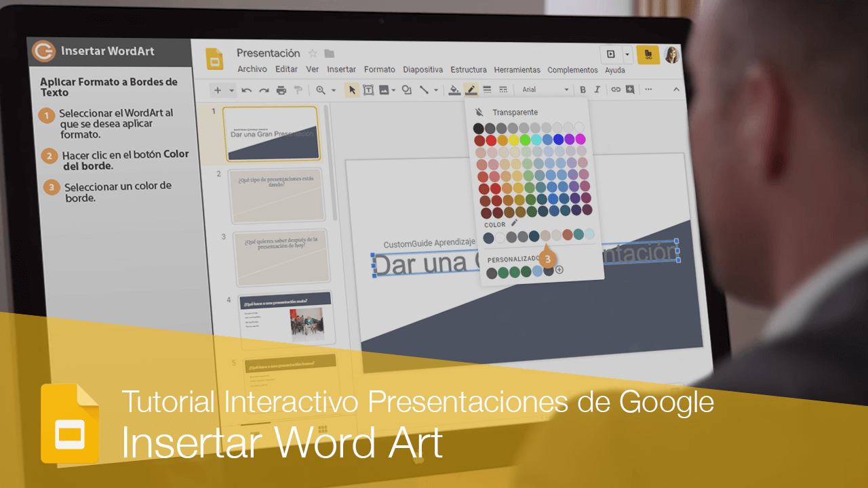This screenshot has height=488, width=868.
Task: Expand the line type dropdown arrow
Action: coord(435,90)
